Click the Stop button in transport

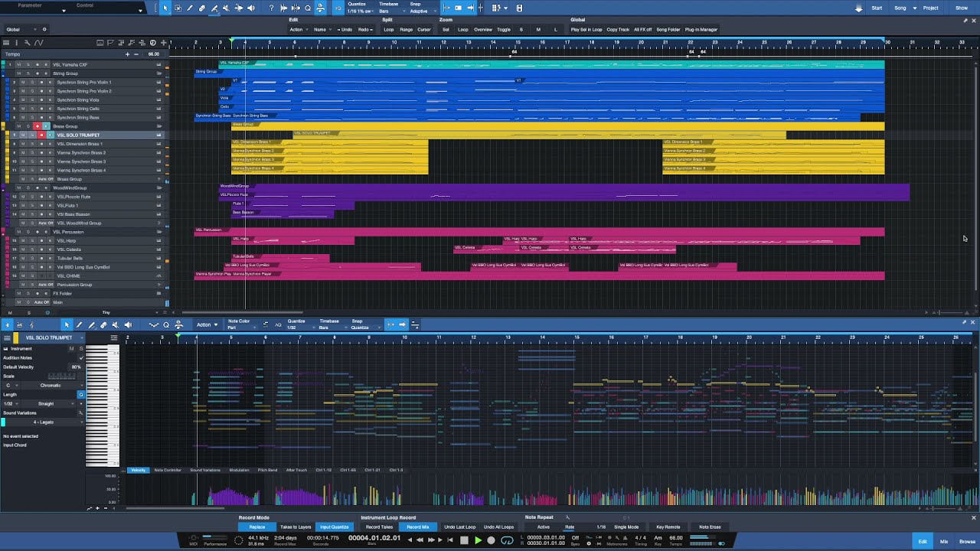click(x=464, y=540)
